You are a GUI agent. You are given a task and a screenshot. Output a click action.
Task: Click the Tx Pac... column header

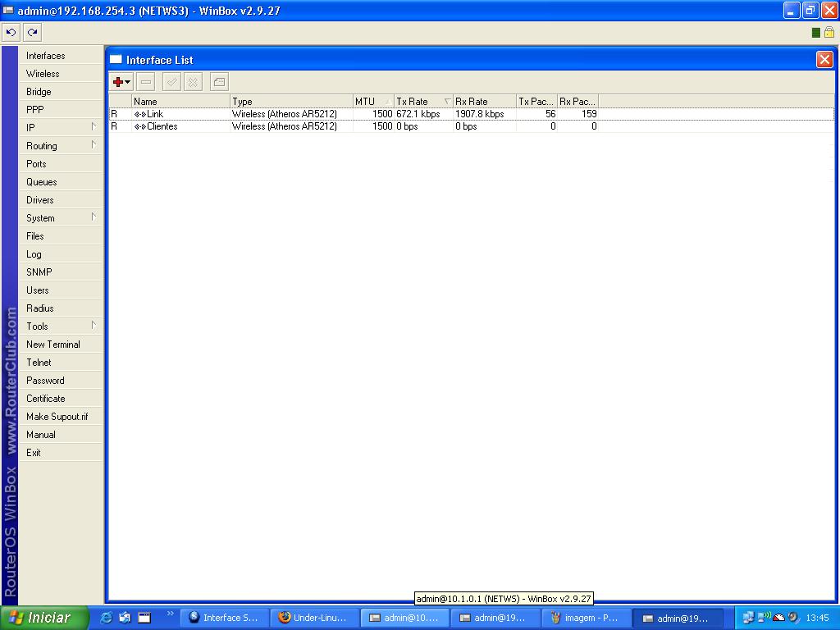click(536, 101)
